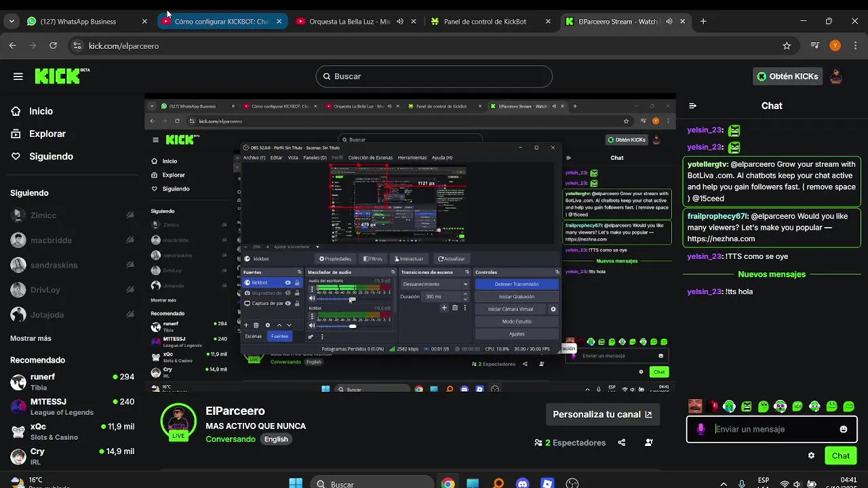Click Google Chrome icon in the taskbar

(x=448, y=484)
